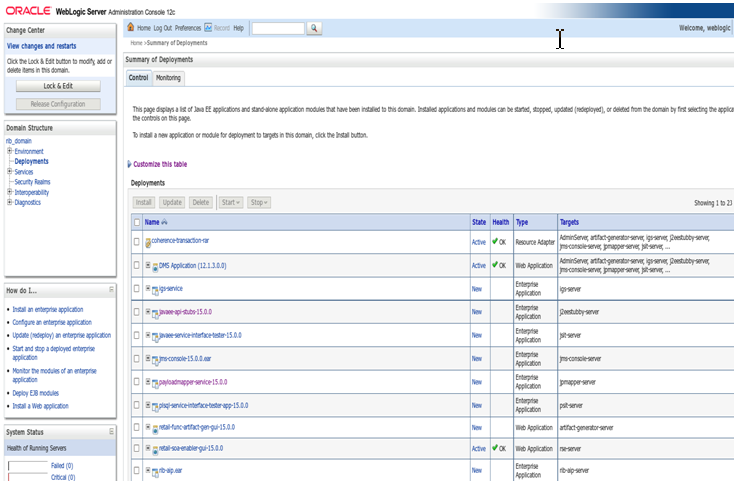Switch to the Control tab
734x482 pixels.
[x=139, y=78]
